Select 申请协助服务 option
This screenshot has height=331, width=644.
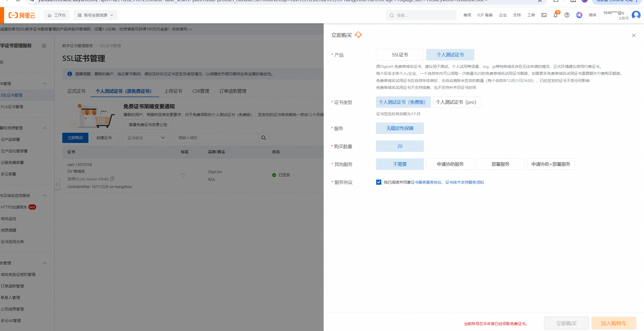tap(450, 164)
